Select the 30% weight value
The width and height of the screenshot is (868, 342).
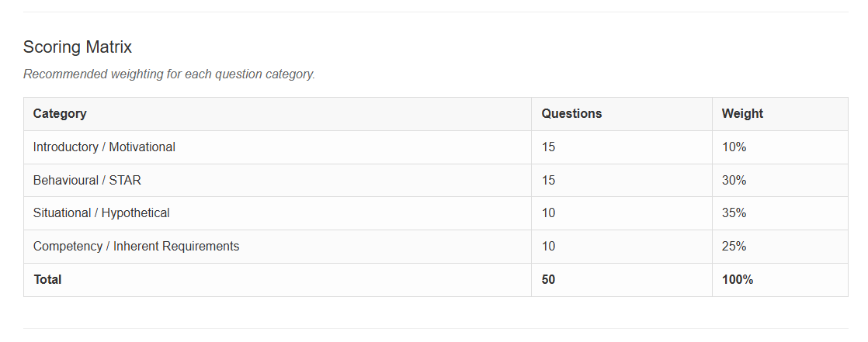tap(780, 180)
